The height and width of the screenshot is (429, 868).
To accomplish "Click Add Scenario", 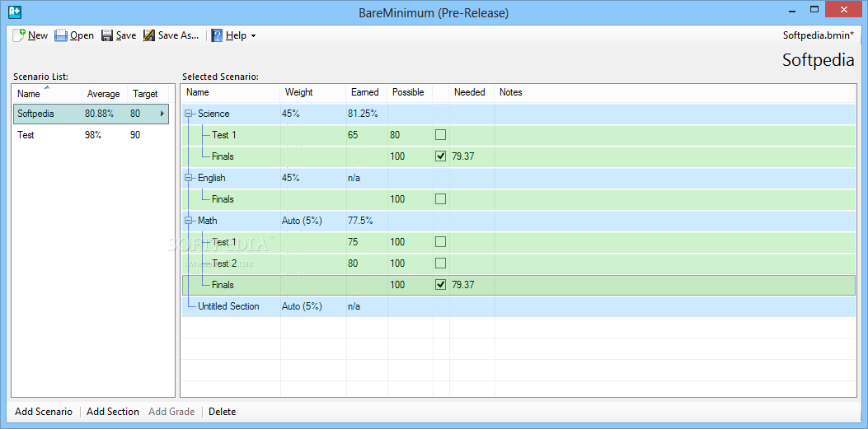I will 44,412.
